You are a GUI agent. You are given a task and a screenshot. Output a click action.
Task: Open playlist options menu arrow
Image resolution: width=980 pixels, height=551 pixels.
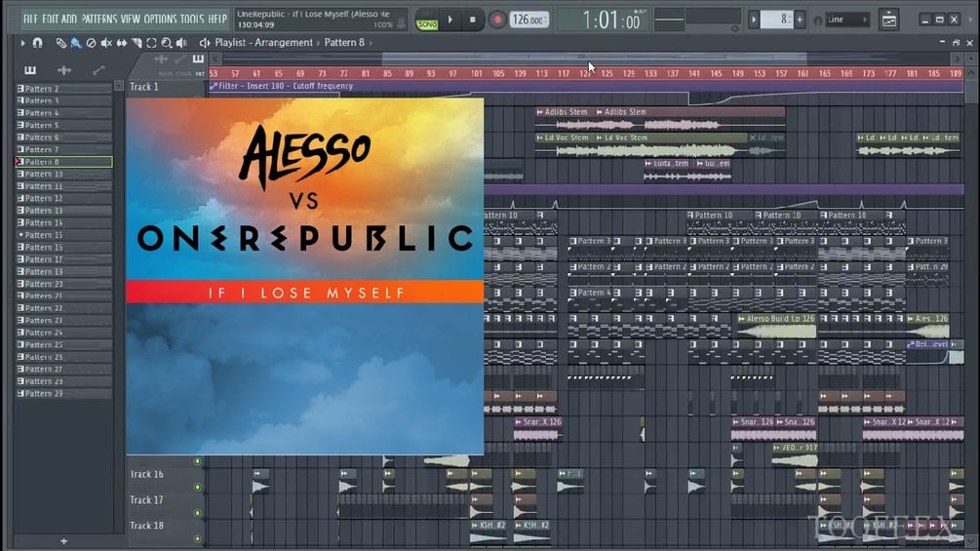coord(22,43)
